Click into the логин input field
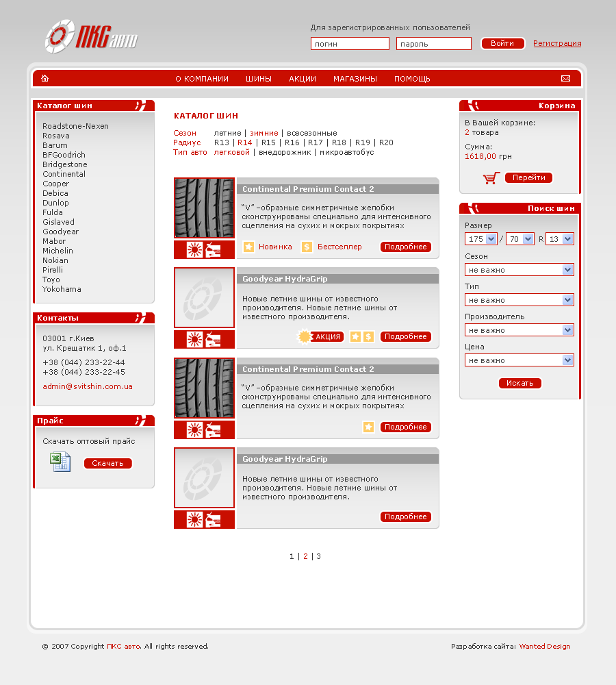This screenshot has width=616, height=685. 350,44
